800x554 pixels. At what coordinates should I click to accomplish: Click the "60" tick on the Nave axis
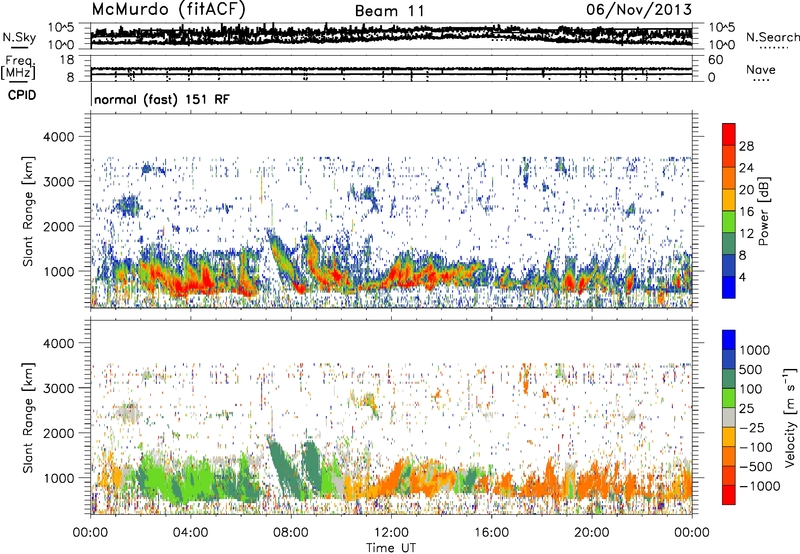715,60
